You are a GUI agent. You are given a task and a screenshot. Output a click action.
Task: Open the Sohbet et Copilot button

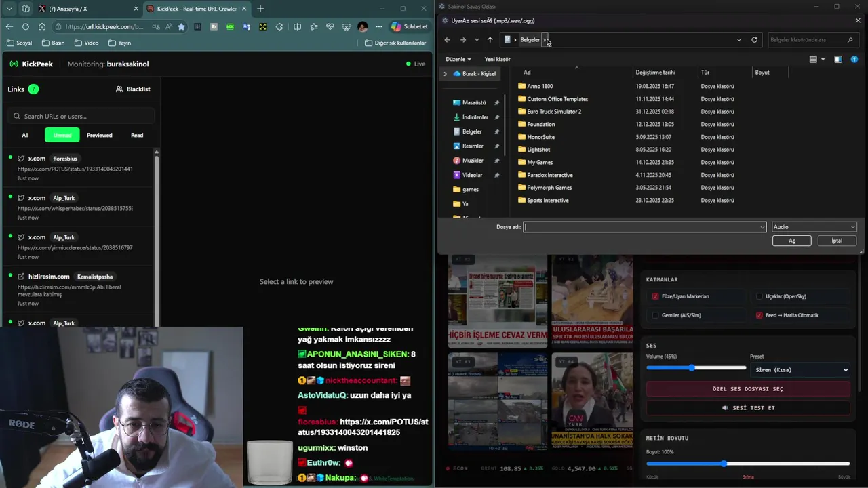click(x=410, y=26)
